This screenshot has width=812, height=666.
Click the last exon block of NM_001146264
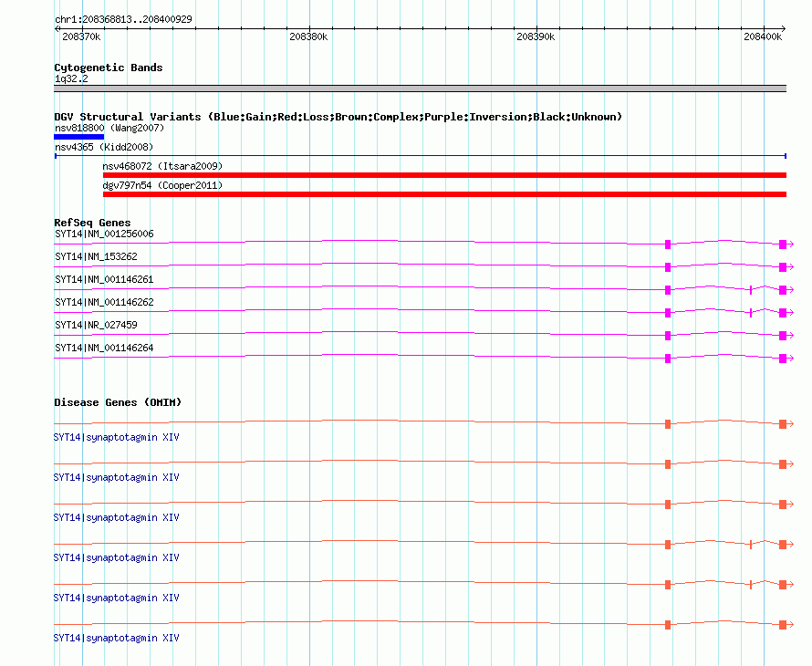(783, 359)
